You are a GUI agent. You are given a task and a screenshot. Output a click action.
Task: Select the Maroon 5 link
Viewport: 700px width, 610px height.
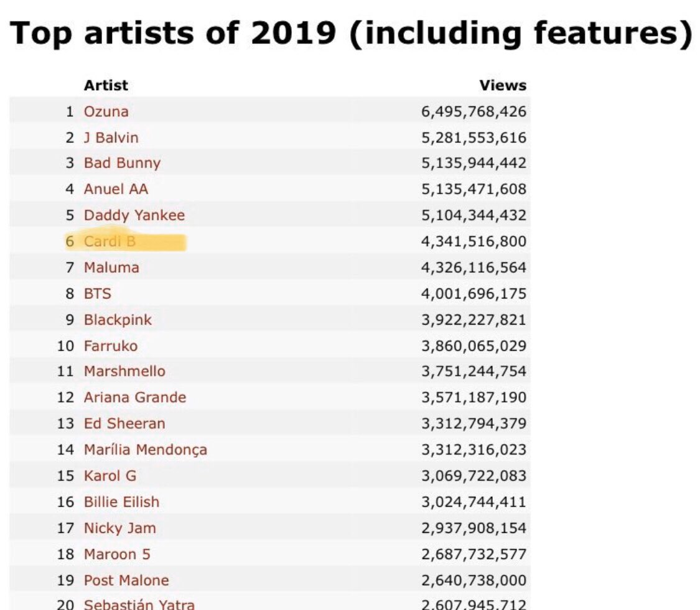click(118, 554)
